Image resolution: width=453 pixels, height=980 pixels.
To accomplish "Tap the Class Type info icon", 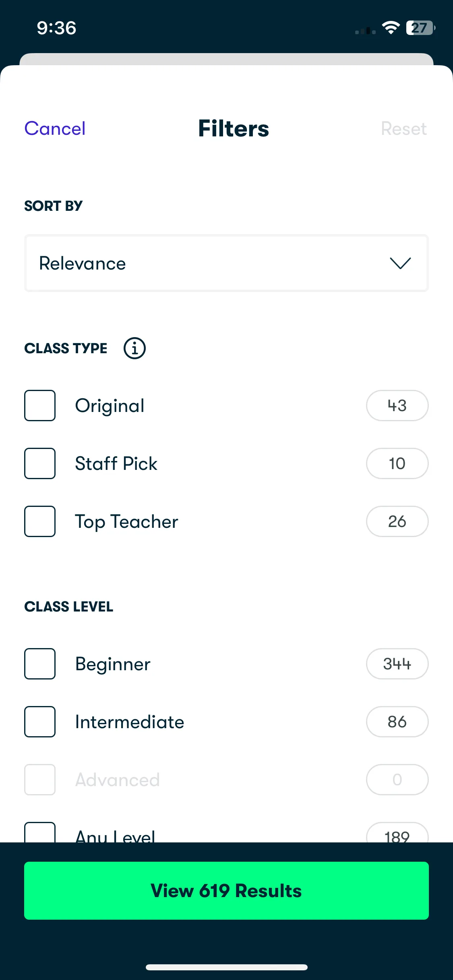I will pyautogui.click(x=134, y=348).
